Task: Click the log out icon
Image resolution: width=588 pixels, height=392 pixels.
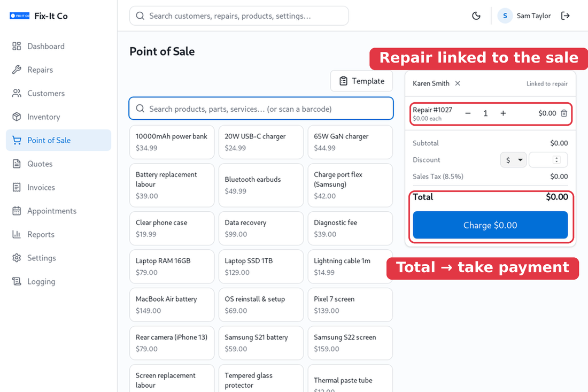Action: 565,16
